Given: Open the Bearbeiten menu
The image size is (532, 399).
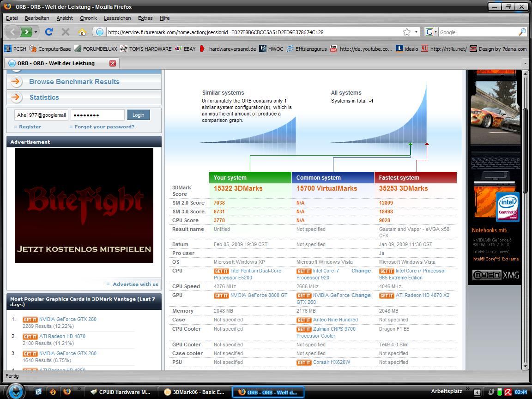Looking at the screenshot, I should click(37, 18).
